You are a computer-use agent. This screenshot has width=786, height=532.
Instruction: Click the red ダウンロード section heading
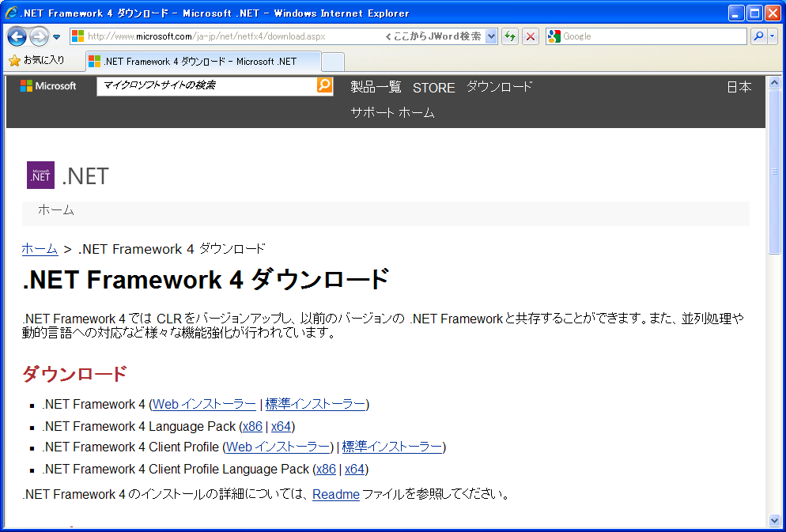(74, 374)
